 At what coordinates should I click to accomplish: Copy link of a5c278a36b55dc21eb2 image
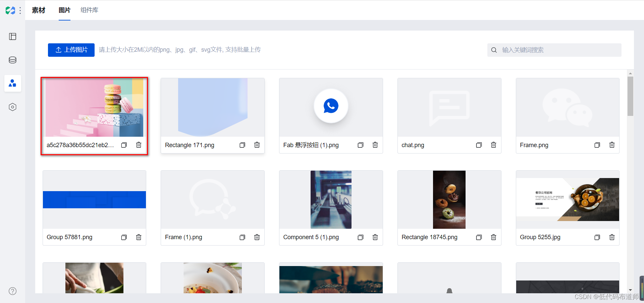124,145
